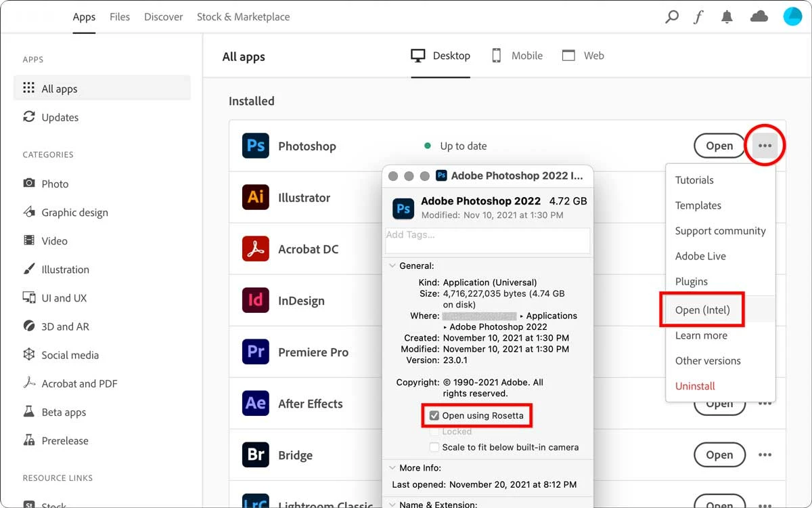The image size is (812, 508).
Task: Enable Scale to fit below built-in camera
Action: (434, 447)
